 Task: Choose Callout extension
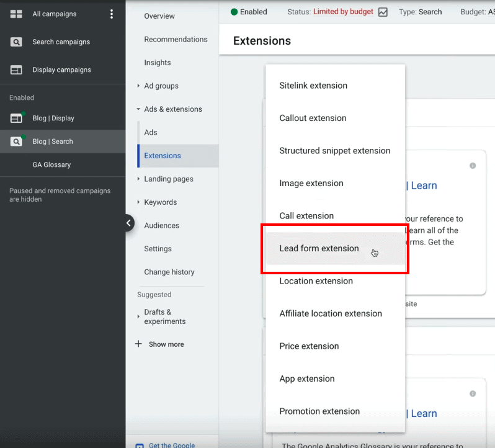pyautogui.click(x=335, y=118)
